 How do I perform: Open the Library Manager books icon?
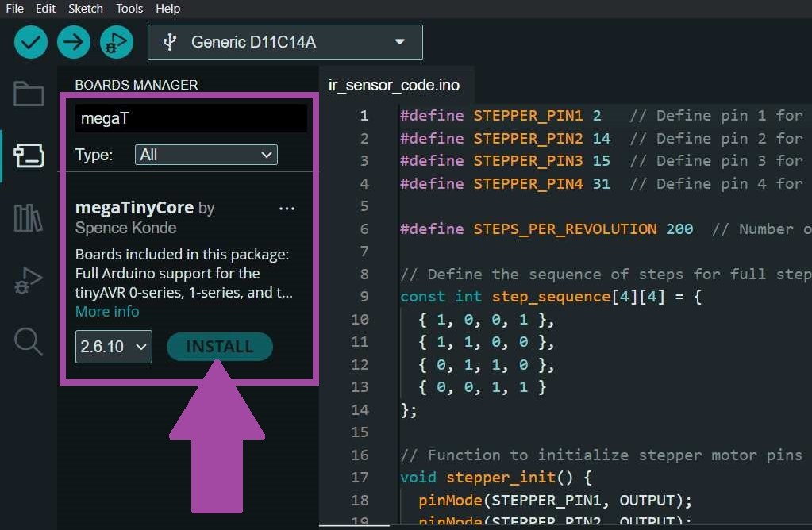click(29, 217)
